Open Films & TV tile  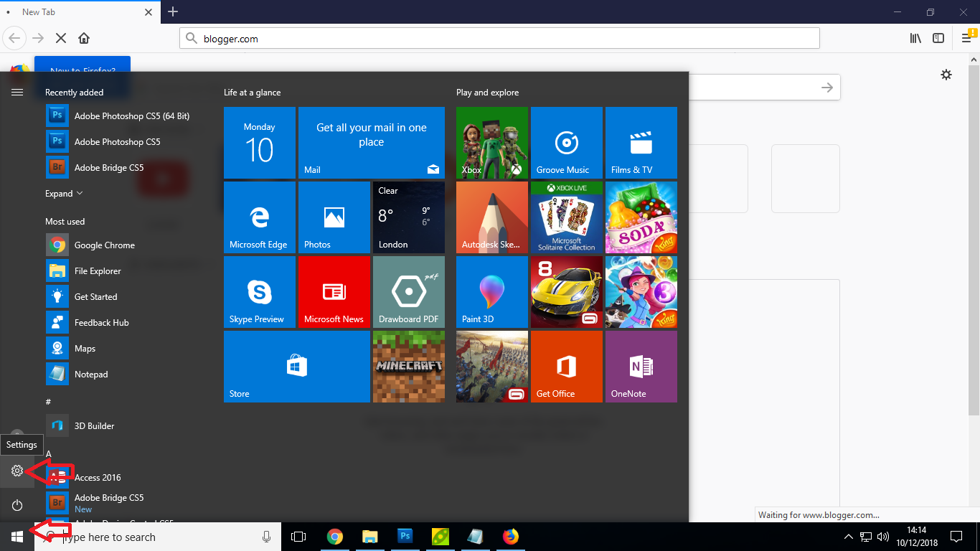641,143
